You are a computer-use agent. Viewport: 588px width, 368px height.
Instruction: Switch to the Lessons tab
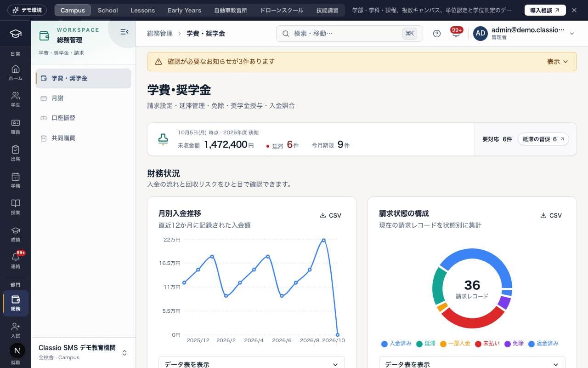tap(143, 10)
